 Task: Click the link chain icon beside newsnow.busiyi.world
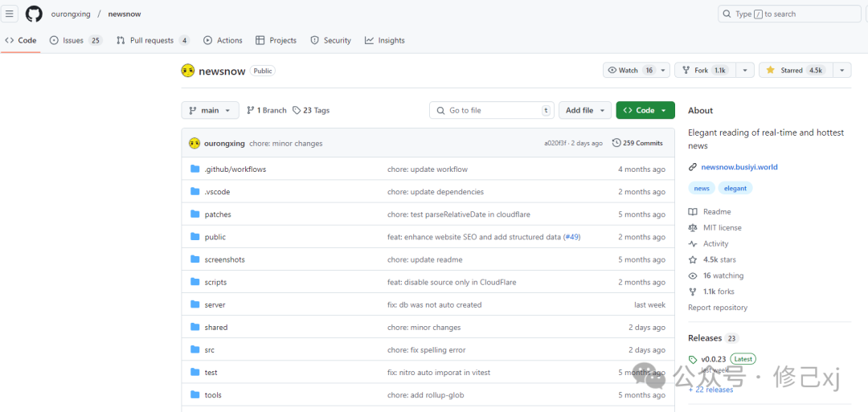coord(693,167)
